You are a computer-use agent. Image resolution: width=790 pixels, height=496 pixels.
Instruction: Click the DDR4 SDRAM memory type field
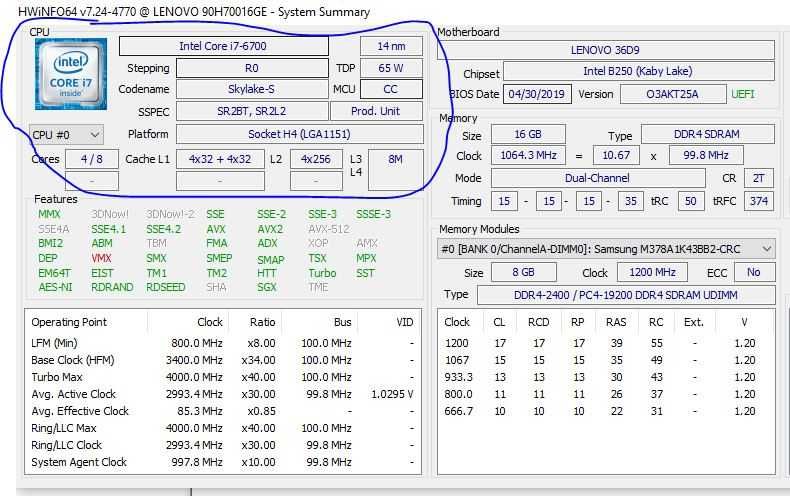(x=707, y=134)
